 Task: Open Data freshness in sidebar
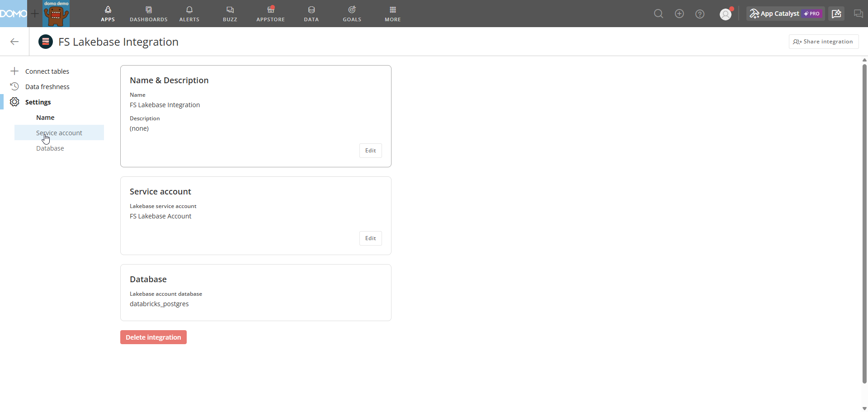[x=47, y=87]
